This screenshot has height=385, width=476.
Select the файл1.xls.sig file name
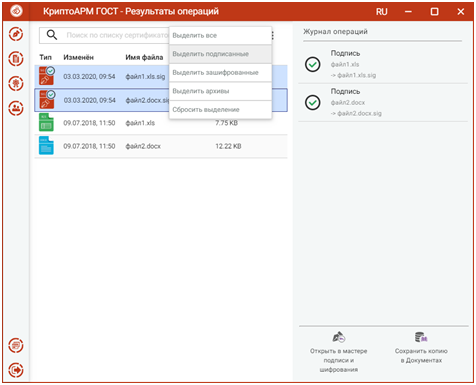click(x=145, y=77)
